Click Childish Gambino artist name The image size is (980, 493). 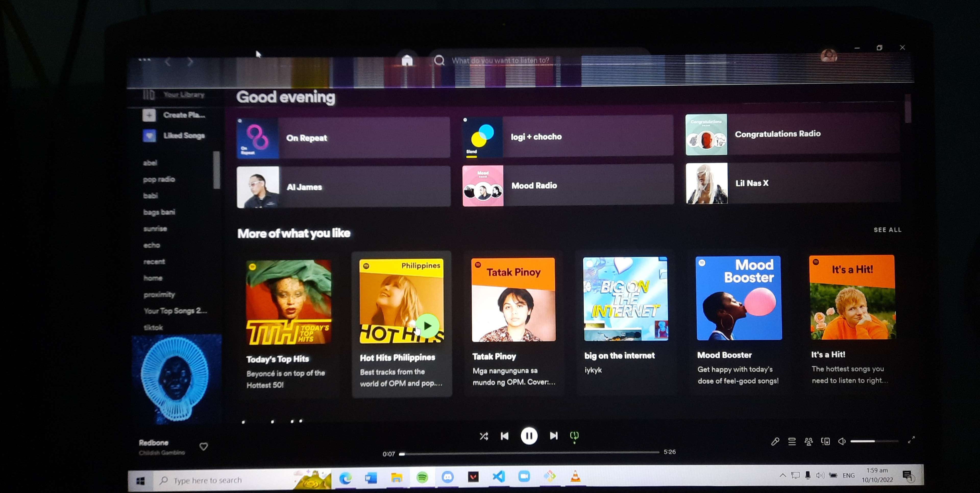coord(162,453)
